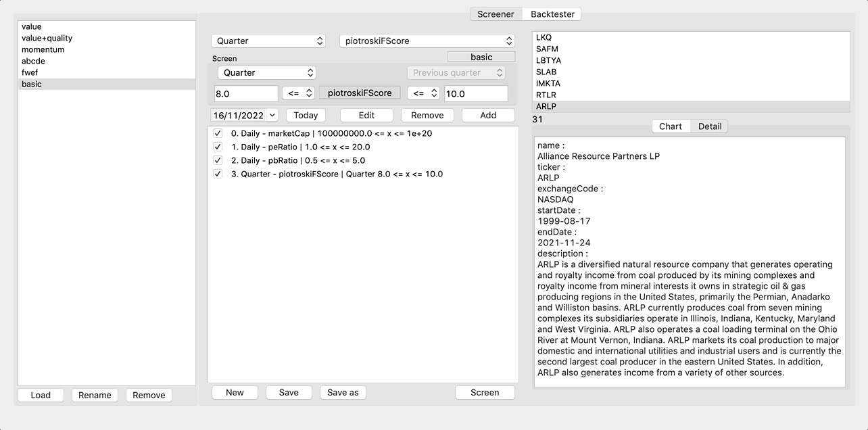Click the Rename button
Screen dimensions: 868x430
click(x=95, y=396)
